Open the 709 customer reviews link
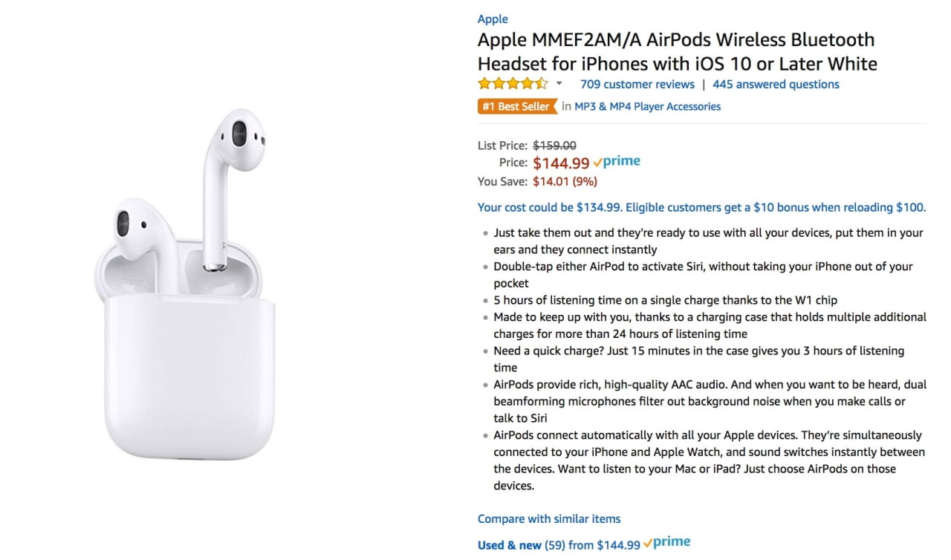This screenshot has height=560, width=951. click(637, 84)
